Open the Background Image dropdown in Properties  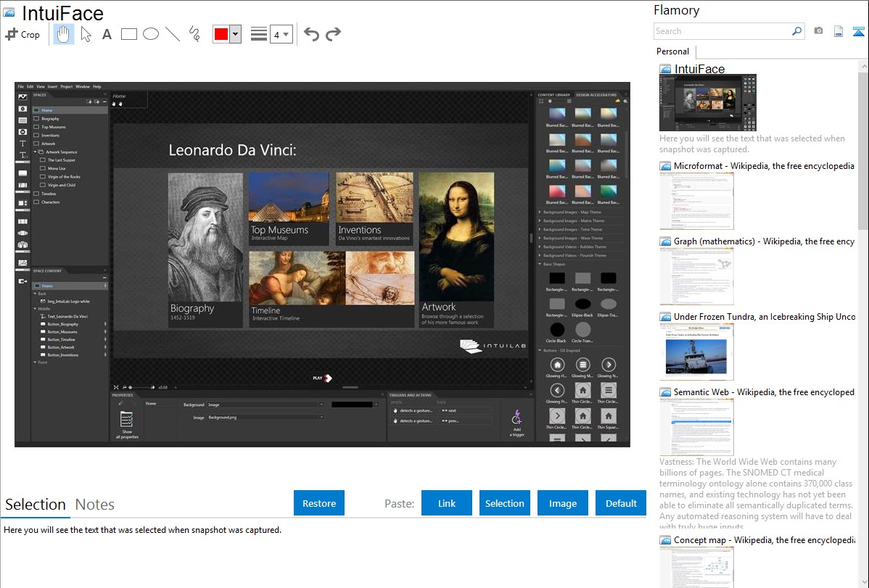click(x=321, y=405)
